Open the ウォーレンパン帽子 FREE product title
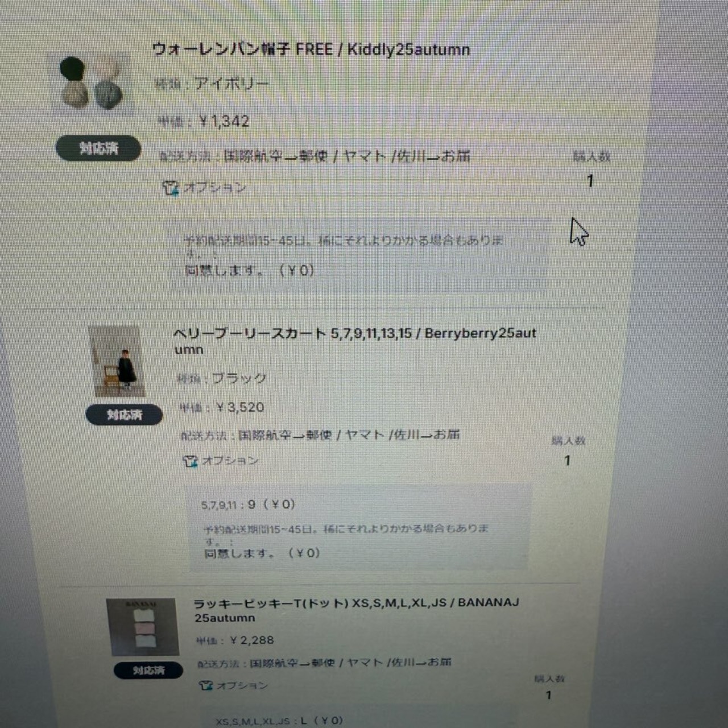Screen dimensions: 728x728 [x=311, y=49]
